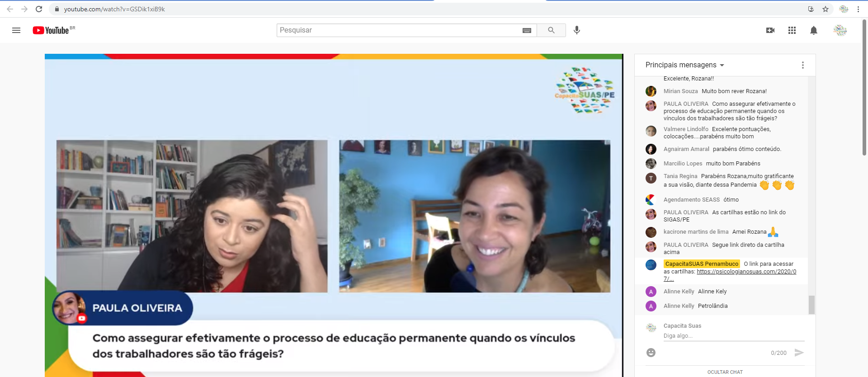Start voice search with microphone icon
The height and width of the screenshot is (377, 868).
[577, 30]
